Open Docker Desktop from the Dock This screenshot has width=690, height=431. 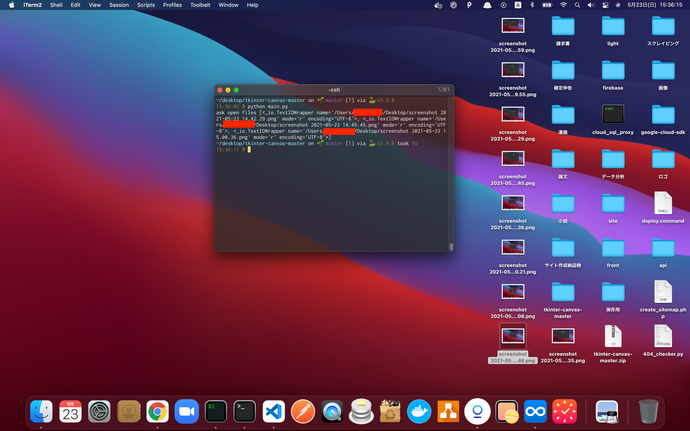tap(419, 411)
